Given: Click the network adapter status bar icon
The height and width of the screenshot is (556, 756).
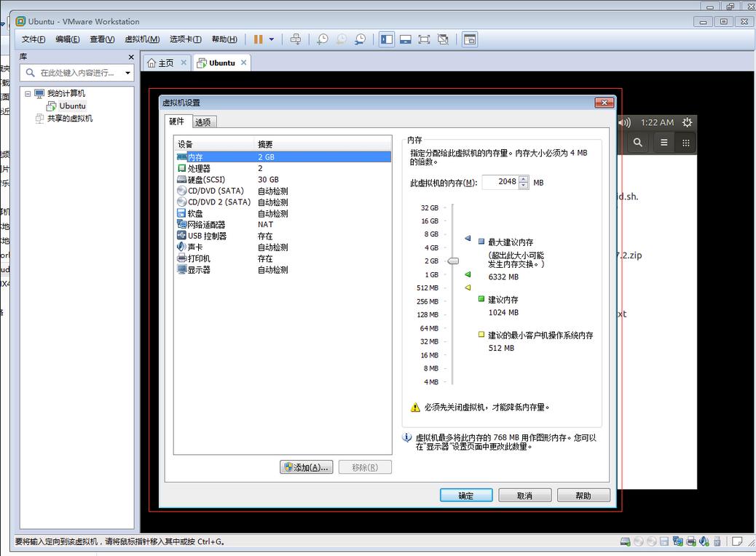Looking at the screenshot, I should [678, 541].
